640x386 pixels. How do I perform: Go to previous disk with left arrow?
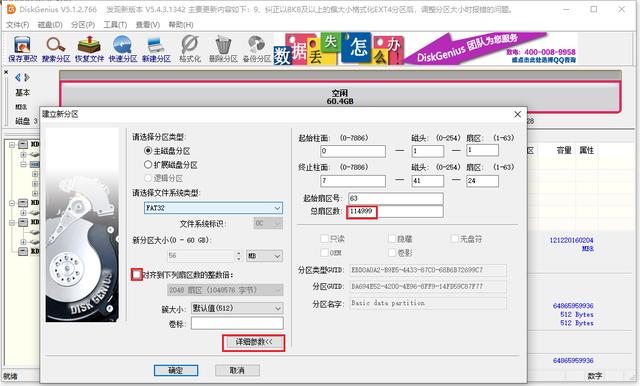point(18,77)
